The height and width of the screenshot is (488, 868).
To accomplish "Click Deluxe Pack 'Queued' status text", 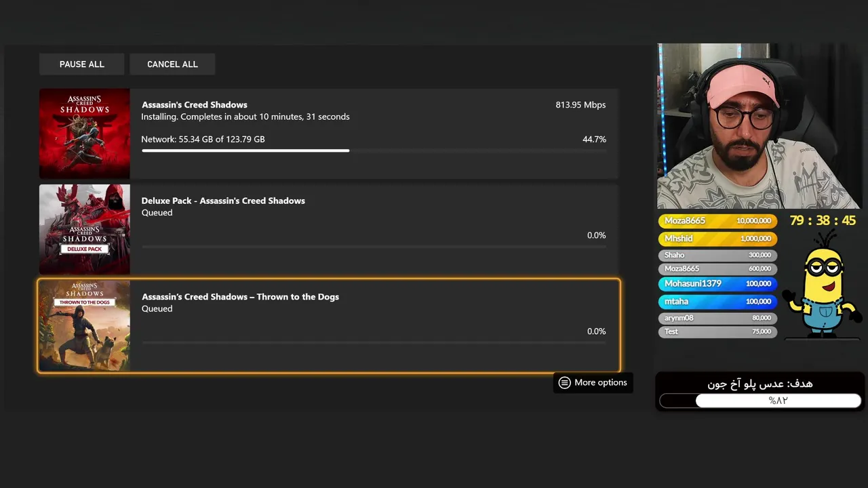I will pos(157,213).
